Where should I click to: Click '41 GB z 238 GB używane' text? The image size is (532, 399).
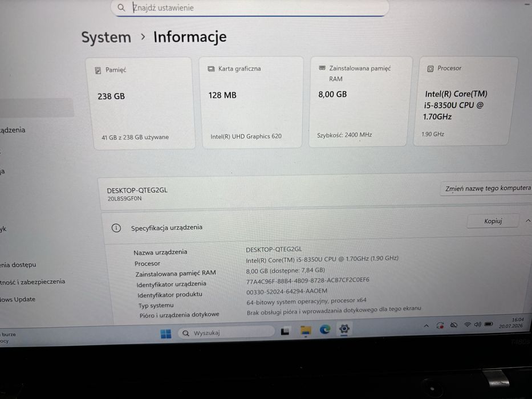click(135, 137)
